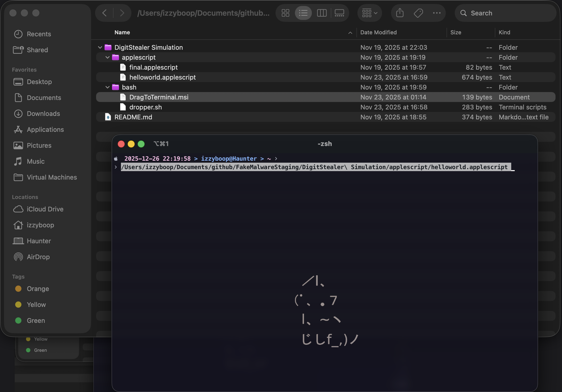Image resolution: width=562 pixels, height=392 pixels.
Task: Open AirDrop in the sidebar
Action: tap(38, 257)
